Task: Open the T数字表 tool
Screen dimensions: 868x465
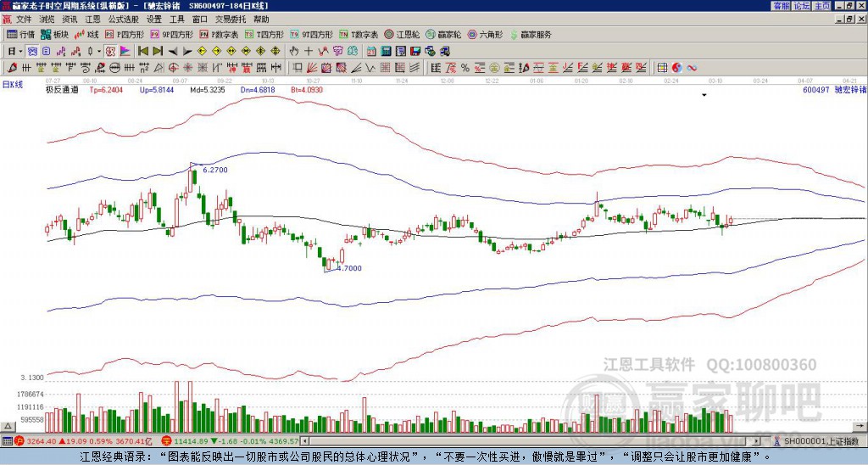Action: 359,34
